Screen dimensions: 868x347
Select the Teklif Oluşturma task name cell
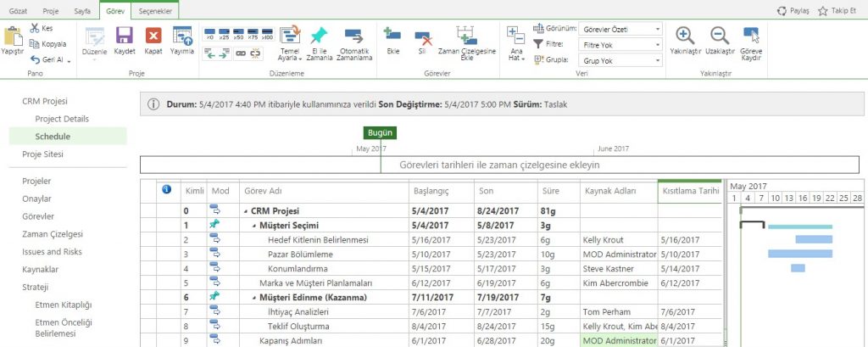tap(324, 327)
